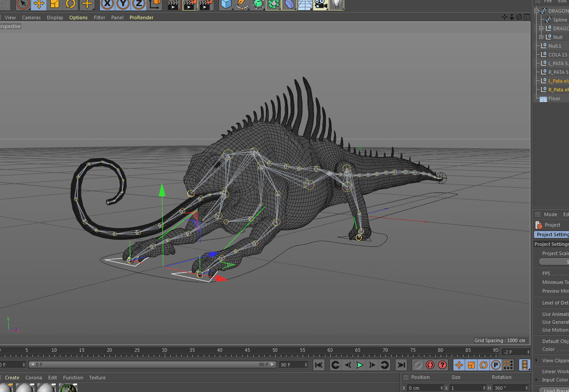Image resolution: width=569 pixels, height=392 pixels.
Task: Open the viewport Cameras menu
Action: pyautogui.click(x=31, y=17)
